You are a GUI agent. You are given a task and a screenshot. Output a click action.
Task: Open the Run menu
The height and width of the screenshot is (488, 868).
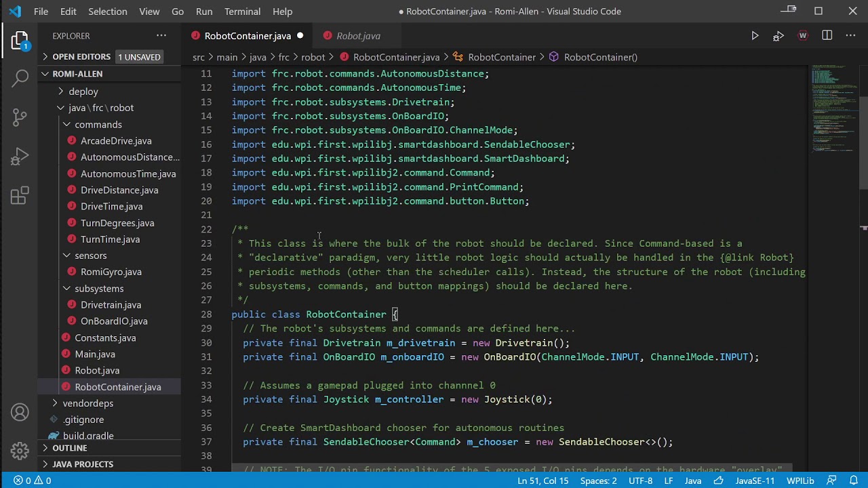204,12
